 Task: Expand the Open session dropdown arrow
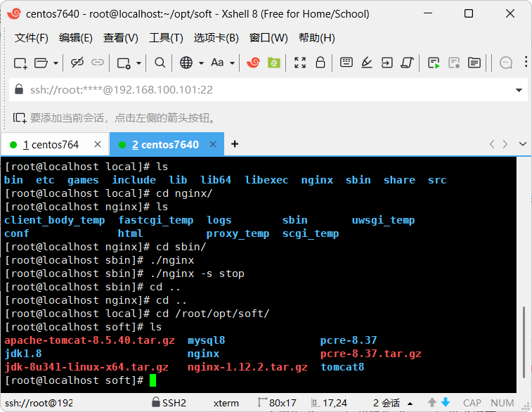pyautogui.click(x=56, y=63)
